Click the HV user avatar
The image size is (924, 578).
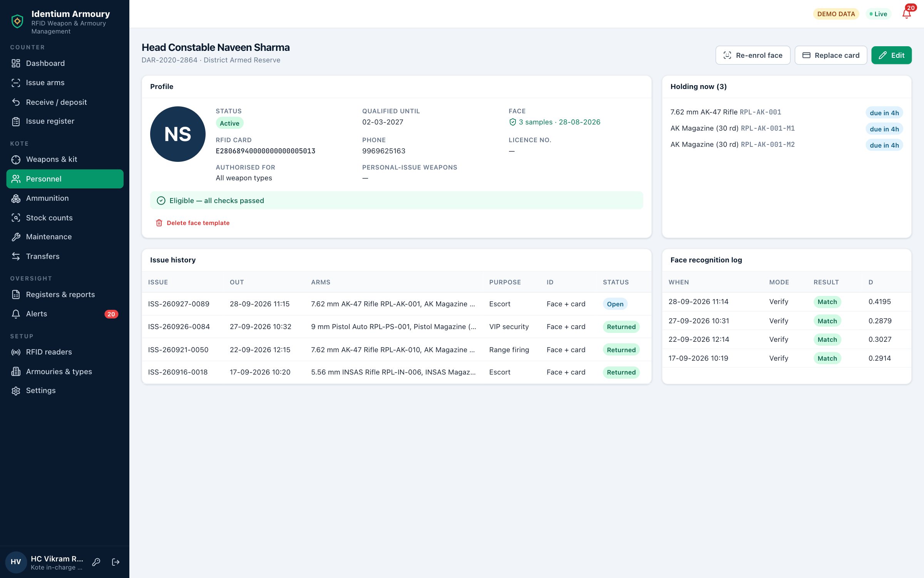tap(16, 562)
